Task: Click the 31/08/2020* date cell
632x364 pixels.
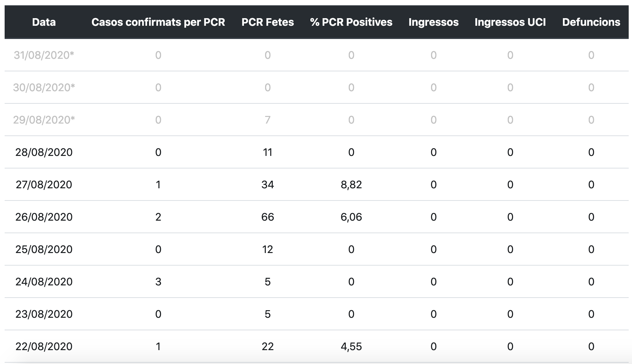Action: click(44, 55)
